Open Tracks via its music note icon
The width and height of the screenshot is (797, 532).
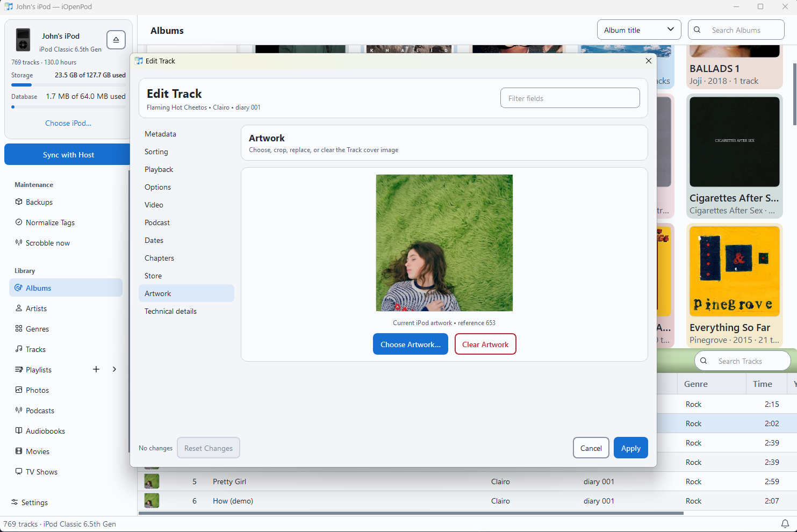(19, 349)
